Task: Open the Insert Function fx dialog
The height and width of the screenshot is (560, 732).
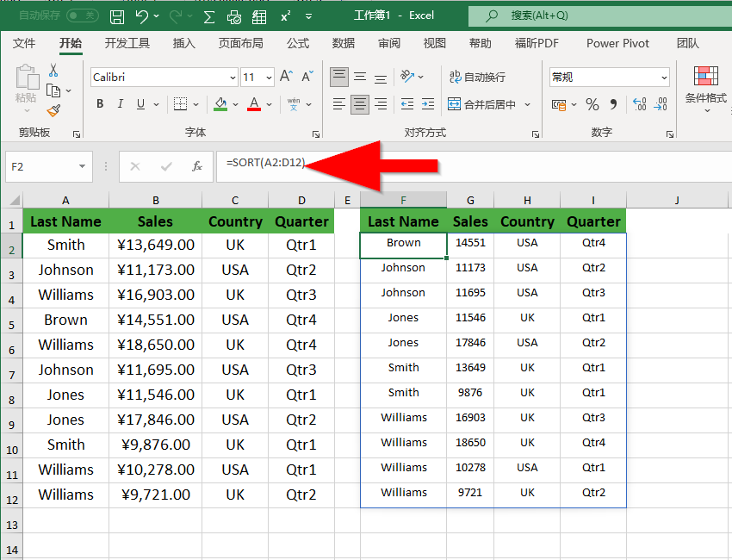Action: (197, 166)
